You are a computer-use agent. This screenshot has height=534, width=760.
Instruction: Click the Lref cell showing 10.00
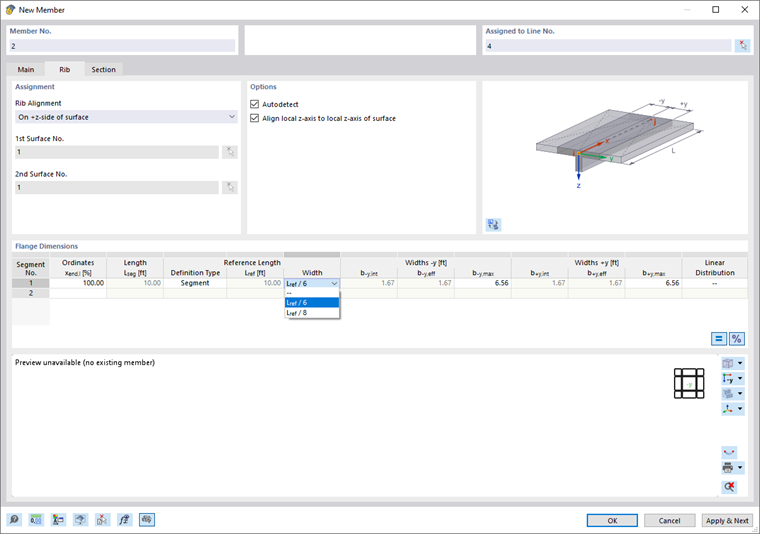255,283
